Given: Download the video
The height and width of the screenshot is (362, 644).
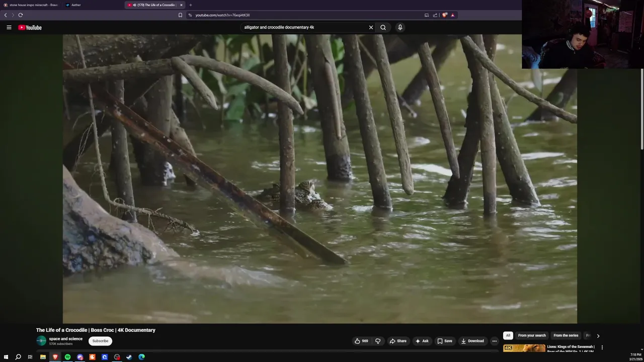Looking at the screenshot, I should pyautogui.click(x=472, y=341).
